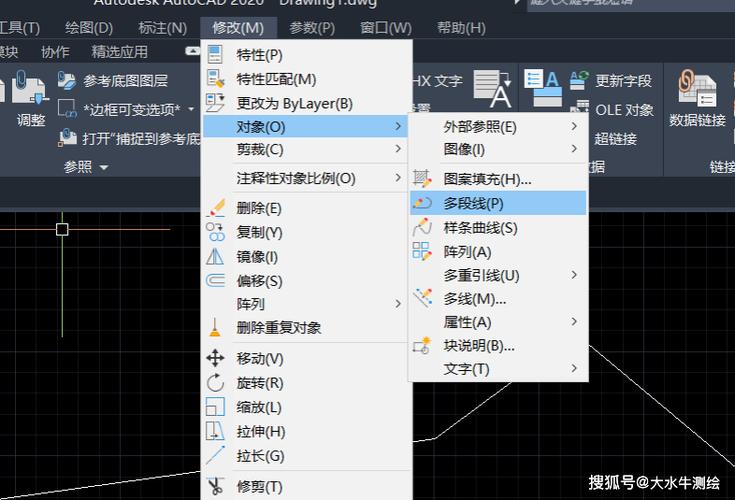This screenshot has width=735, height=500.
Task: Click the 超链接 hyperlink button
Action: [615, 139]
